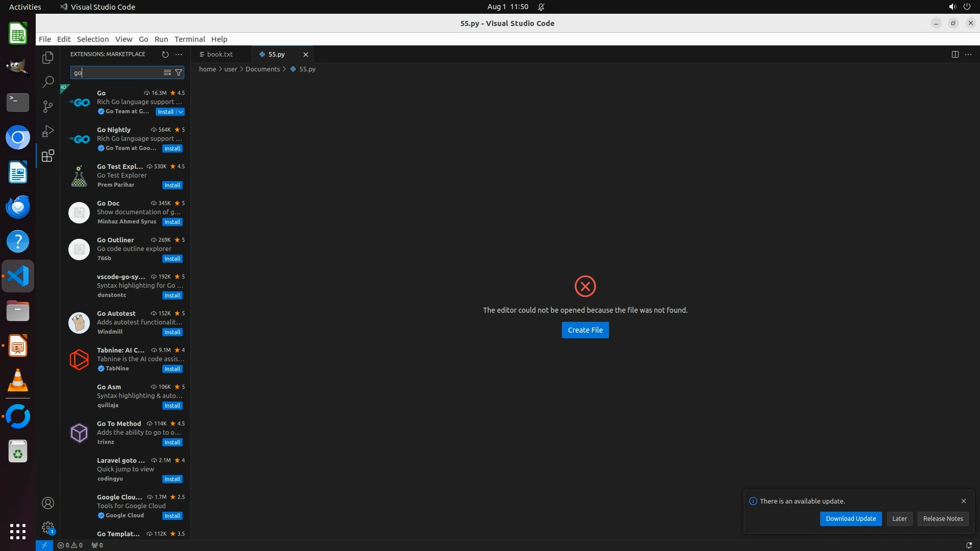
Task: Open the Accounts menu icon
Action: coord(48,503)
